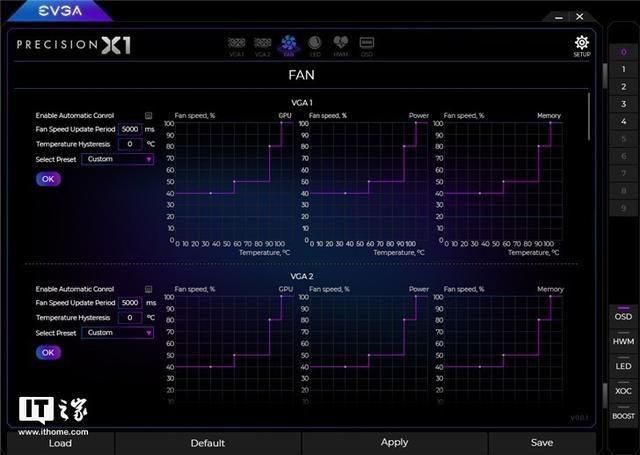This screenshot has height=455, width=640.
Task: Click the VGA 1 OK button
Action: pyautogui.click(x=47, y=179)
